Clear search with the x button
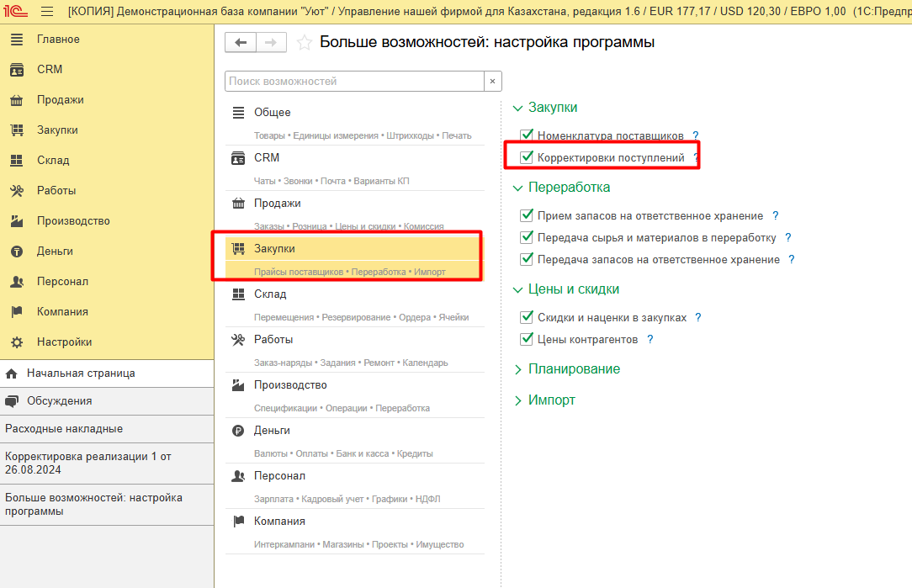This screenshot has width=912, height=588. tap(492, 82)
